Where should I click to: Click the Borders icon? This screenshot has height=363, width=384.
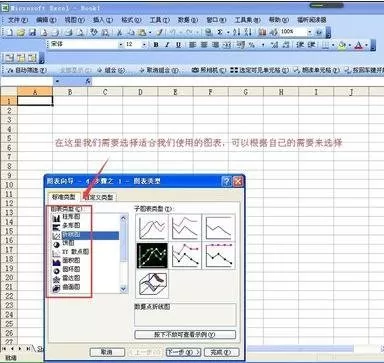coord(326,45)
